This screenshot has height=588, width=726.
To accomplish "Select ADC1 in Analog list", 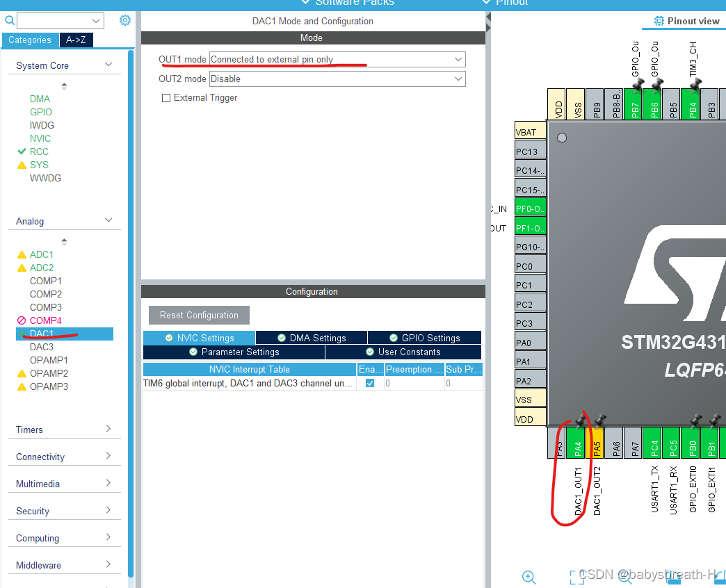I will [x=42, y=254].
